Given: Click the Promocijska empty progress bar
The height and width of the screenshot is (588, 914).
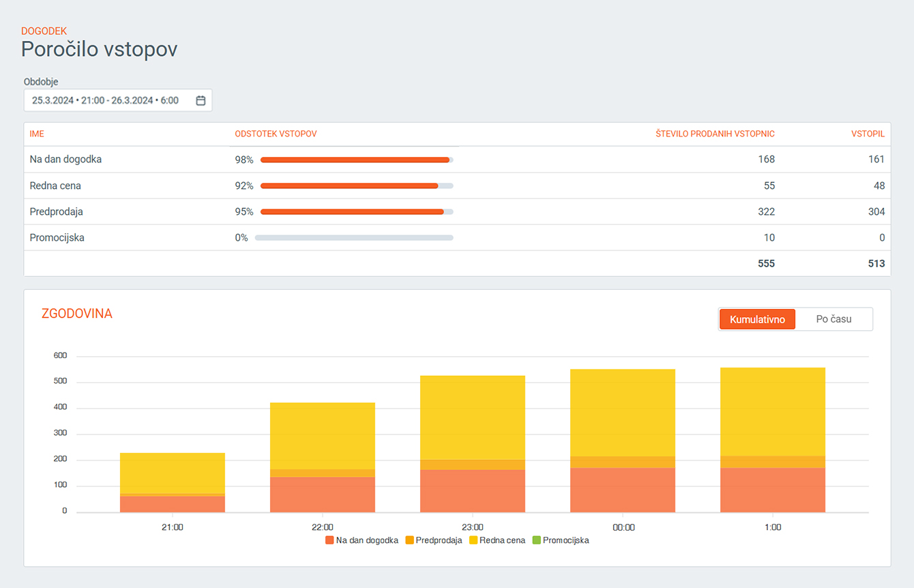Looking at the screenshot, I should click(x=353, y=238).
